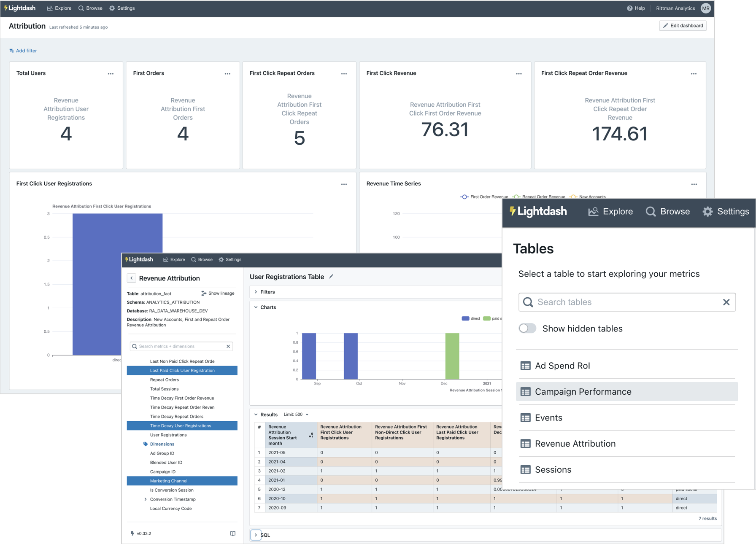The width and height of the screenshot is (756, 544).
Task: Click the documentation book icon near v0.33.2
Action: (232, 533)
